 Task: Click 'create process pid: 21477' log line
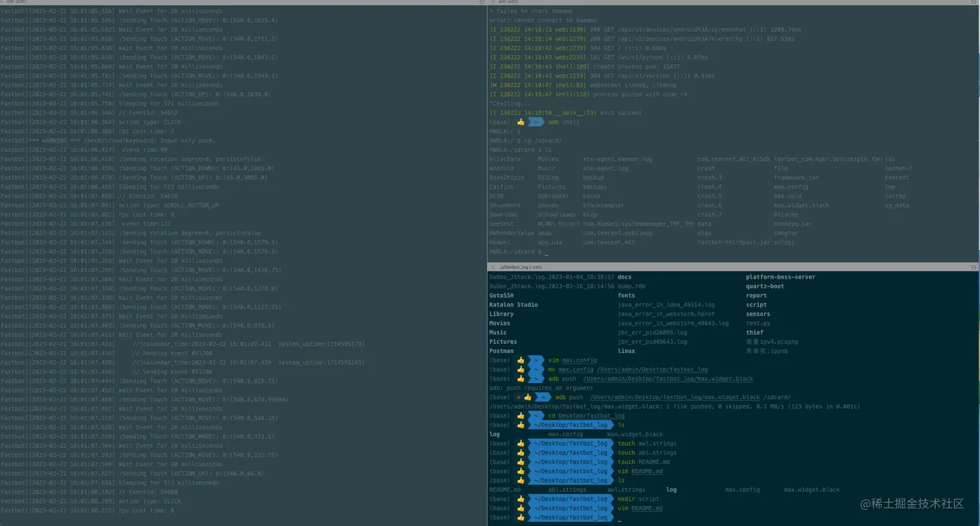point(585,67)
